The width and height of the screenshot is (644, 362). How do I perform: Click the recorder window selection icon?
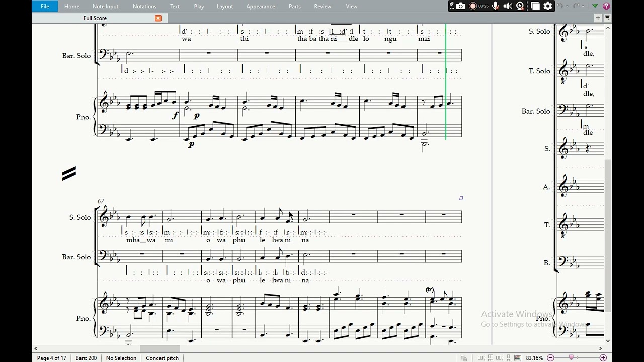[x=535, y=6]
